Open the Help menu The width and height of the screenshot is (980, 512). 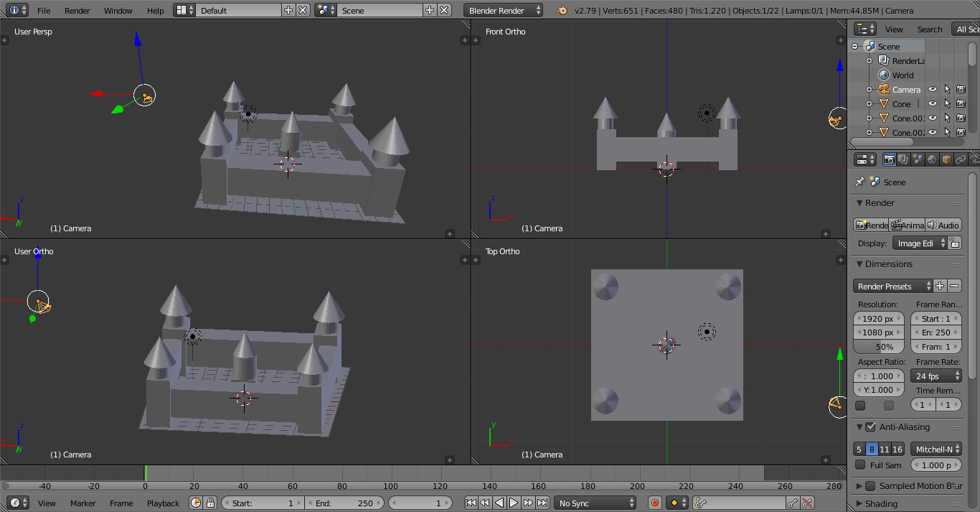pos(156,10)
